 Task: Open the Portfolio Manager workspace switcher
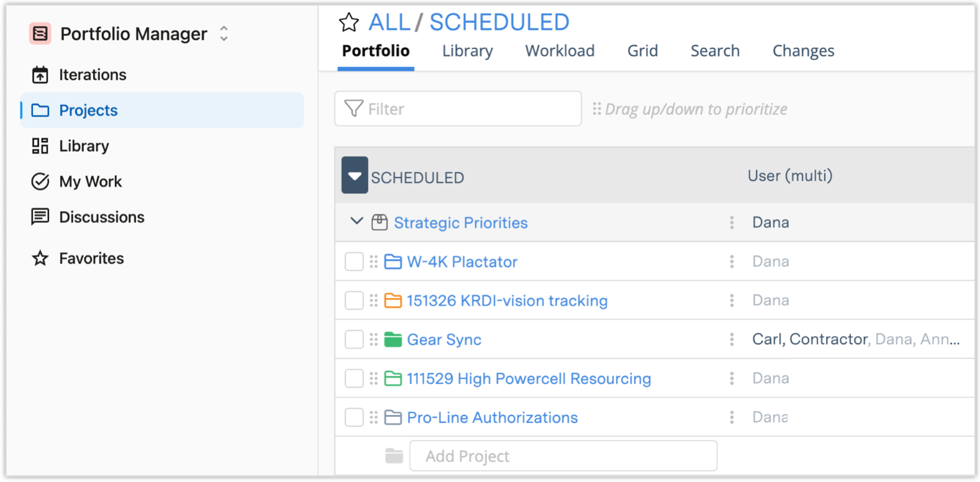tap(224, 34)
